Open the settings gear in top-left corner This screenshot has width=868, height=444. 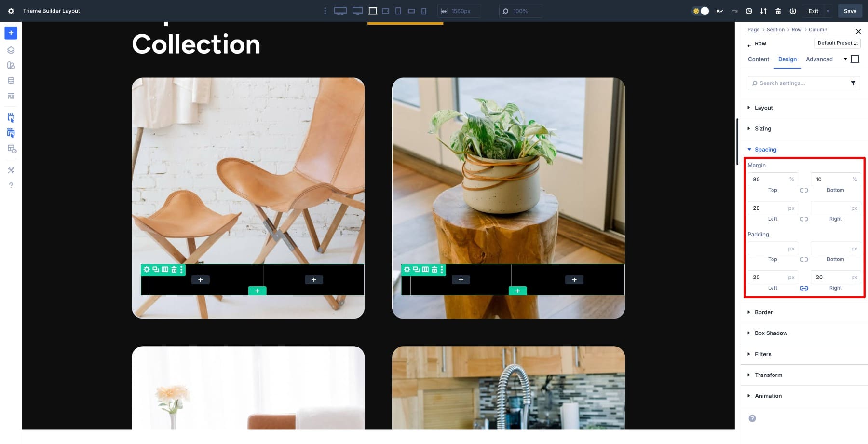click(x=11, y=11)
